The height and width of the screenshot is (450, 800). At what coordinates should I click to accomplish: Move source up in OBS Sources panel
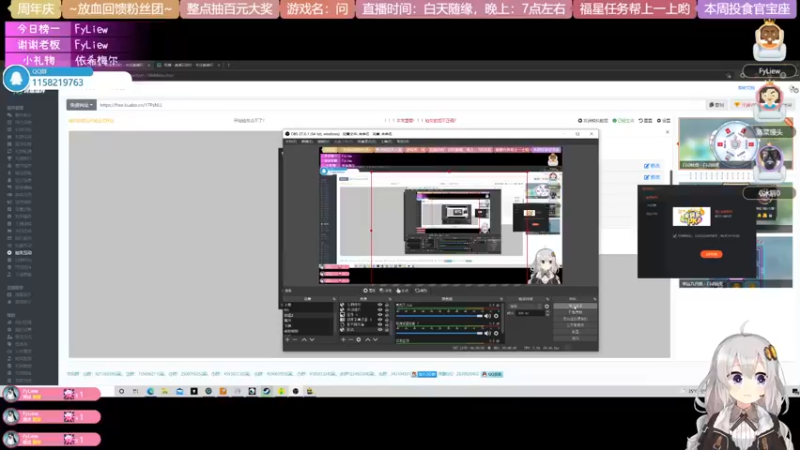[x=368, y=339]
